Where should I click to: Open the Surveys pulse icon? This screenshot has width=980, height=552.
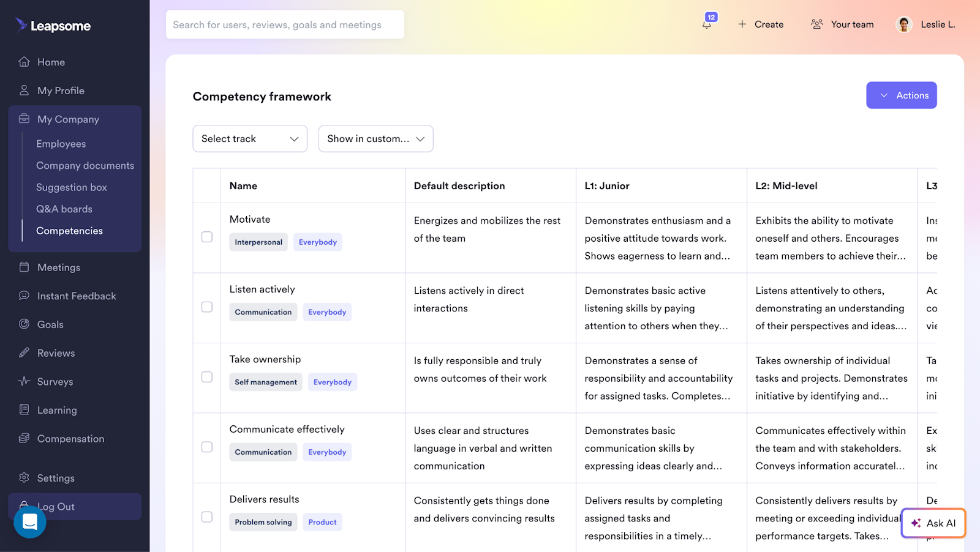24,381
